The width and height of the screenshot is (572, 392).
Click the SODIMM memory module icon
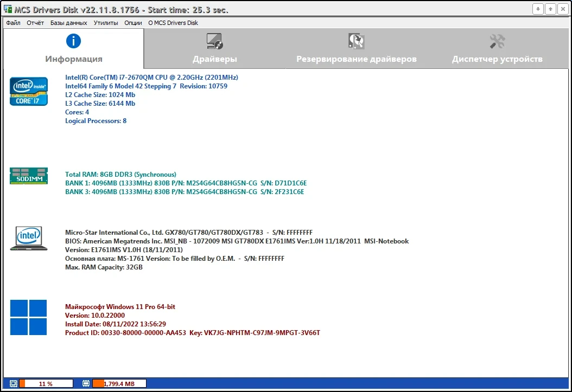(29, 176)
